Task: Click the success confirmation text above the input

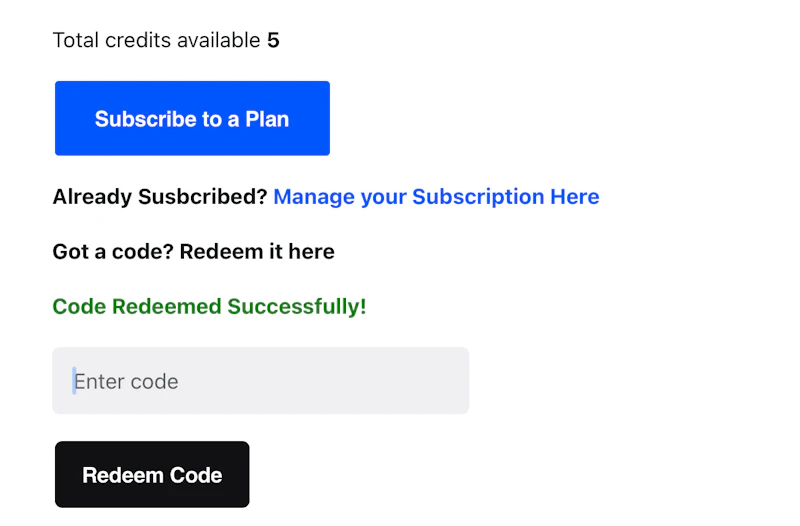Action: tap(209, 306)
